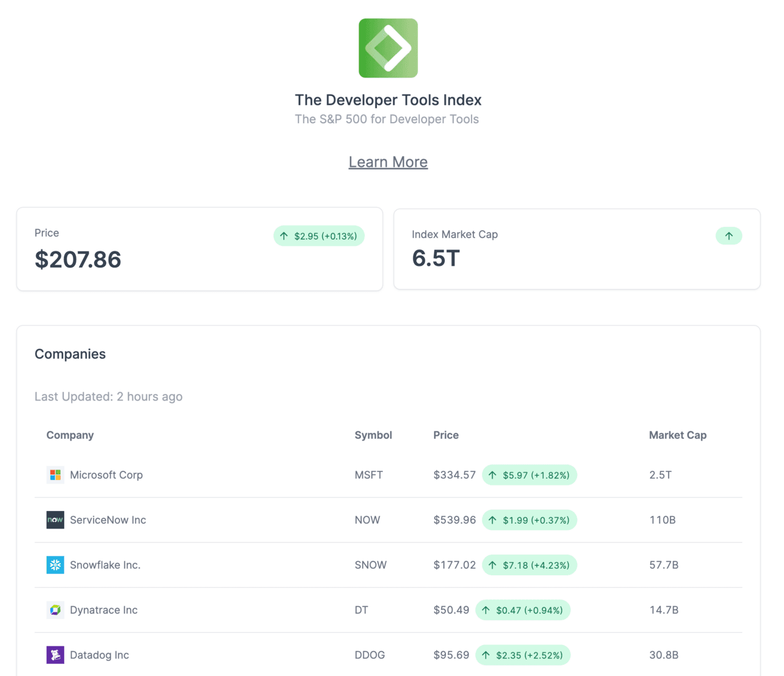This screenshot has width=784, height=676.
Task: Click Snowflake's 57.7B market cap
Action: click(x=664, y=565)
